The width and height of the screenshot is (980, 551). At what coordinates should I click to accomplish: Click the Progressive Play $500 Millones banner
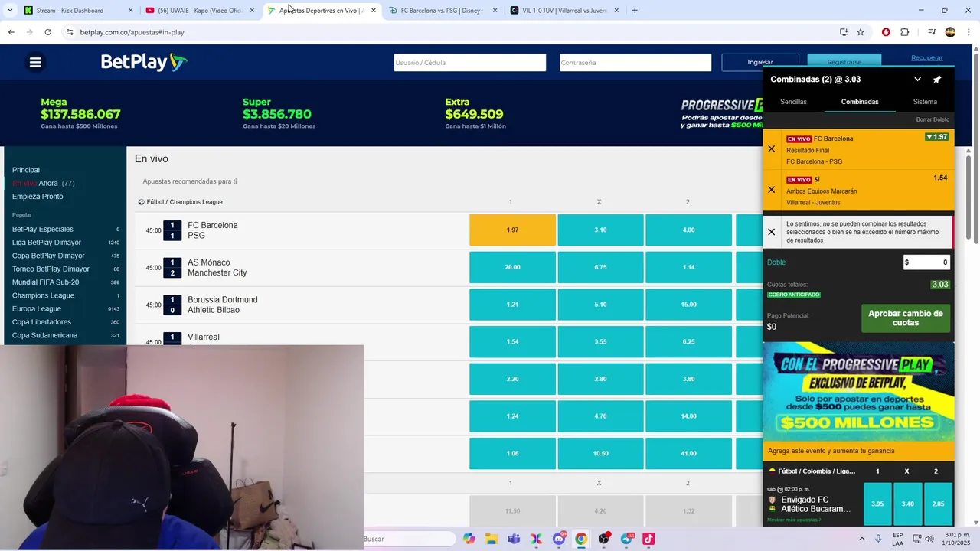click(x=858, y=390)
